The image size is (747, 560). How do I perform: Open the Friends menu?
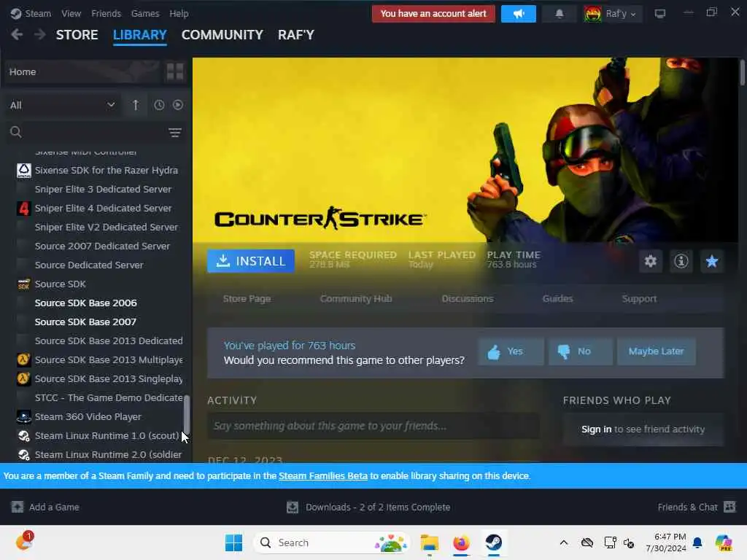pos(106,13)
